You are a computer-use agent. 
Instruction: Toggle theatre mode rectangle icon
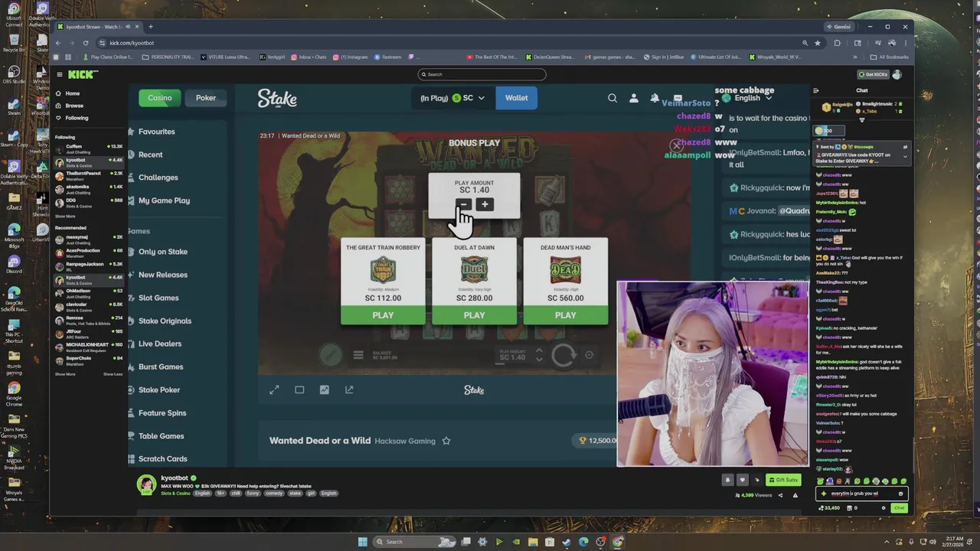[299, 390]
